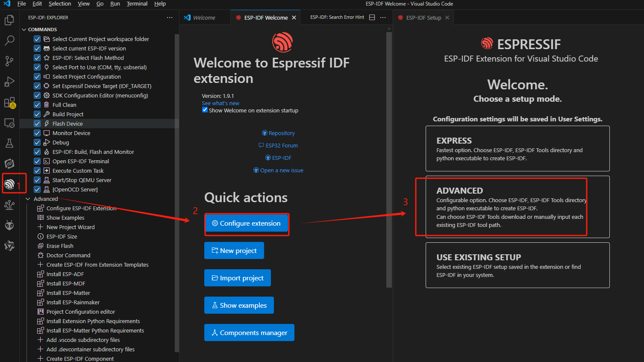Open the Repository link
Viewport: 644px width, 362px height.
[278, 133]
